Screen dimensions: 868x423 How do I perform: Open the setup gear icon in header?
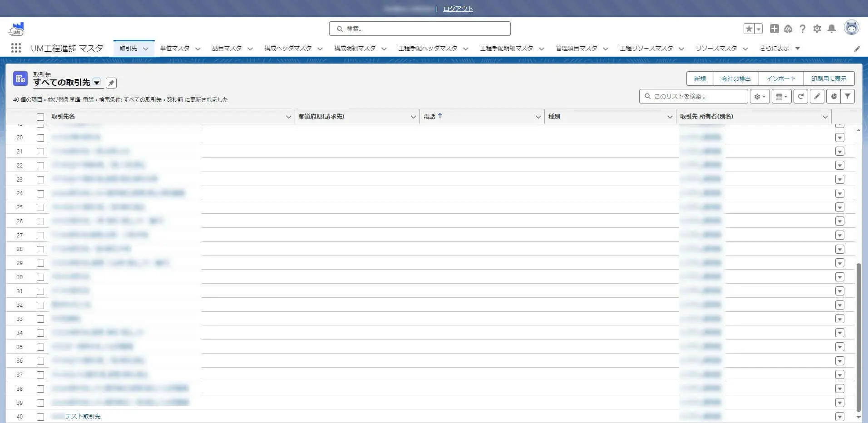coord(817,29)
